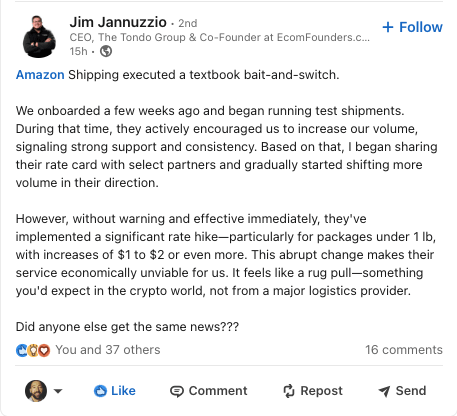Click the paper plane Send icon

click(x=384, y=391)
